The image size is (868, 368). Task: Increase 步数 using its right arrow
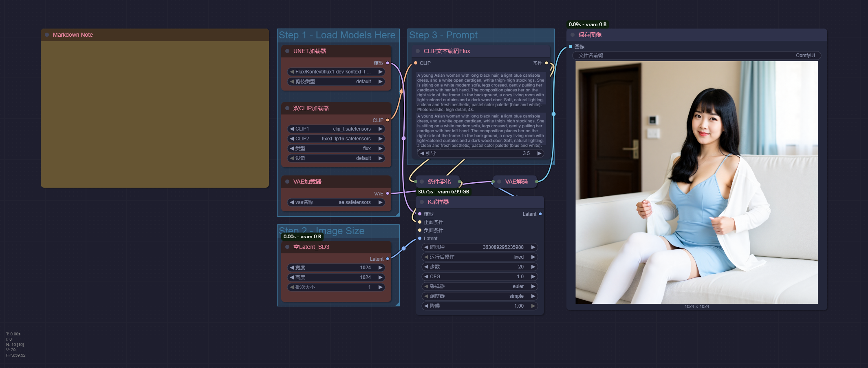(x=533, y=266)
